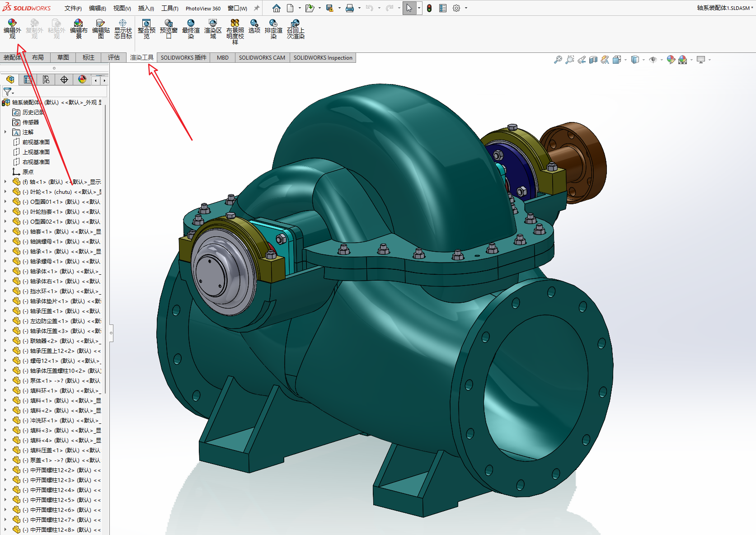Print the current document
756x535 pixels.
pos(350,8)
